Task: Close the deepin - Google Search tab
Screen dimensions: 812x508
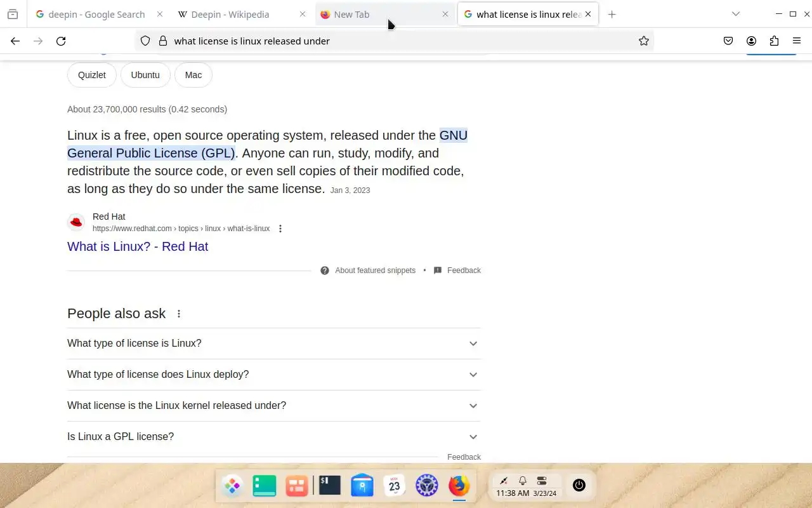Action: pyautogui.click(x=159, y=14)
